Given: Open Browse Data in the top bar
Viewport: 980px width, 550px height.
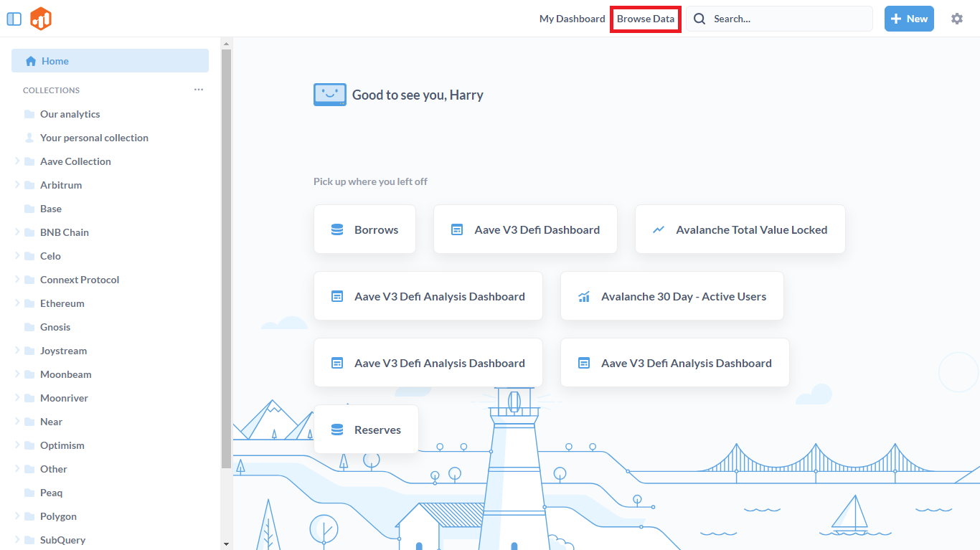Looking at the screenshot, I should 646,19.
